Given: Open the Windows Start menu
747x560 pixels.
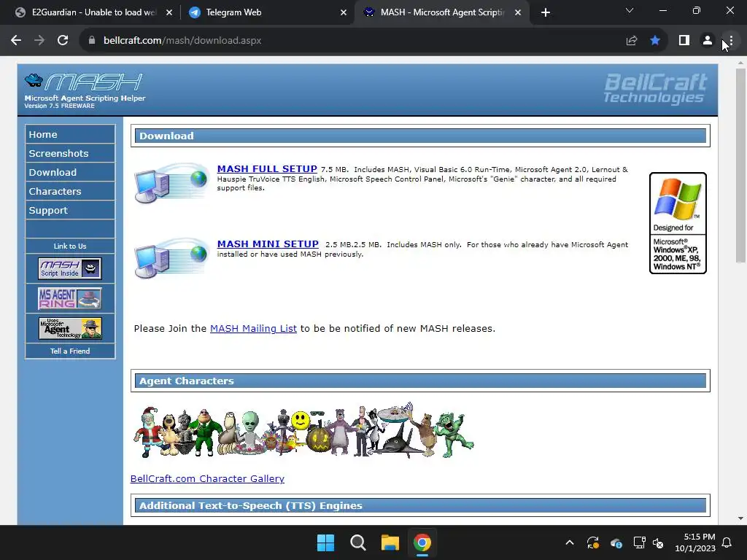Looking at the screenshot, I should 326,542.
